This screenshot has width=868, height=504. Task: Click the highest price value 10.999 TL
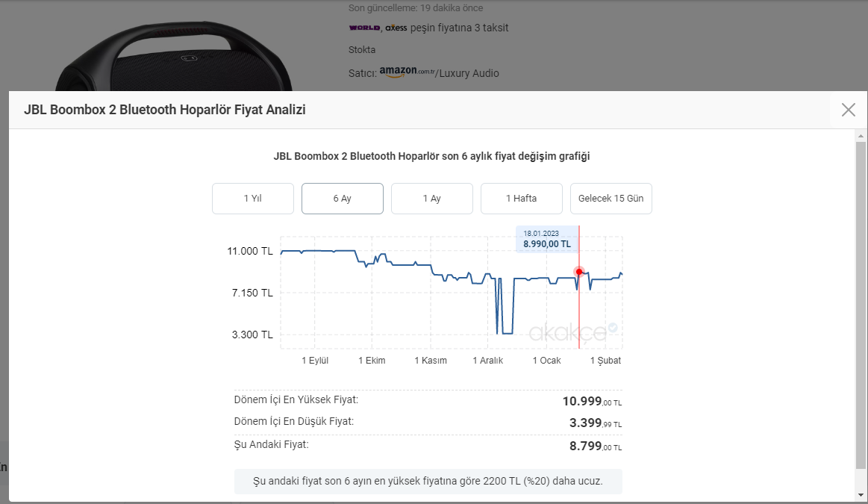(x=591, y=401)
